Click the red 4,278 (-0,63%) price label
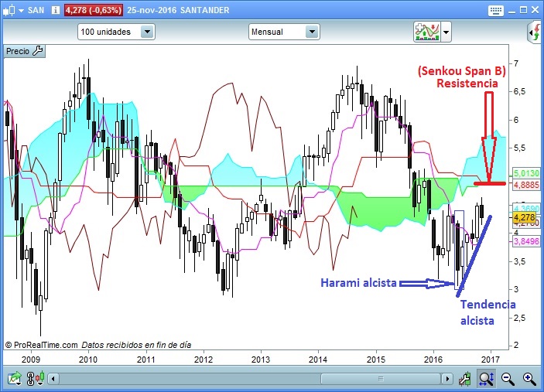This screenshot has width=544, height=392. 94,10
